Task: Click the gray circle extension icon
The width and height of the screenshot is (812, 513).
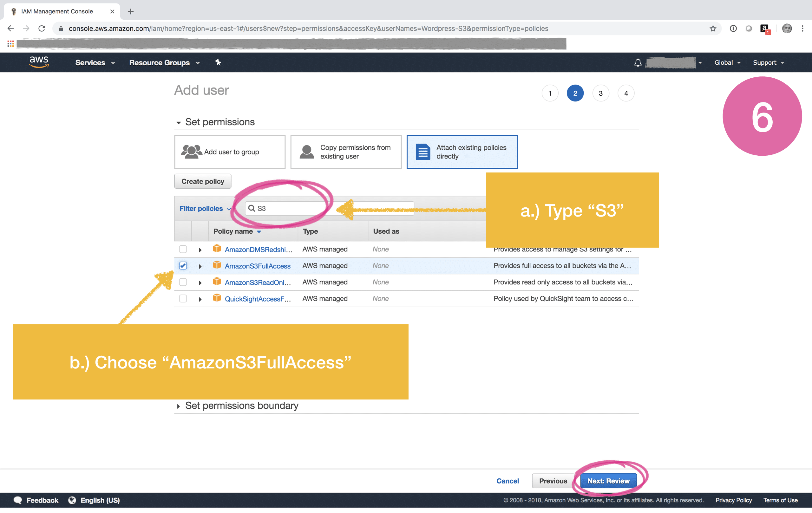Action: [749, 29]
